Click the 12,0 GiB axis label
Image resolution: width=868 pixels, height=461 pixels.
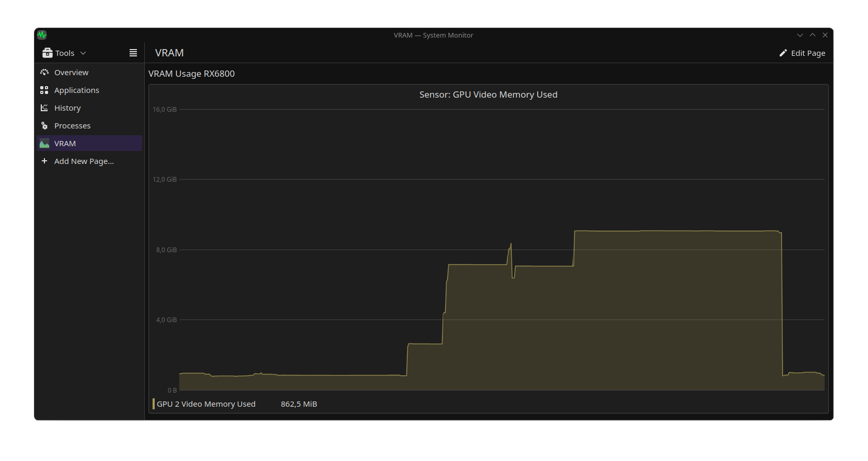click(x=165, y=179)
